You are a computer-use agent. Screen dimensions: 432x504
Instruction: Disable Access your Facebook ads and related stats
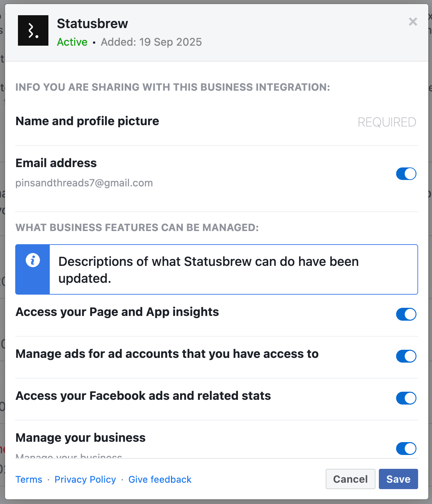coord(406,398)
